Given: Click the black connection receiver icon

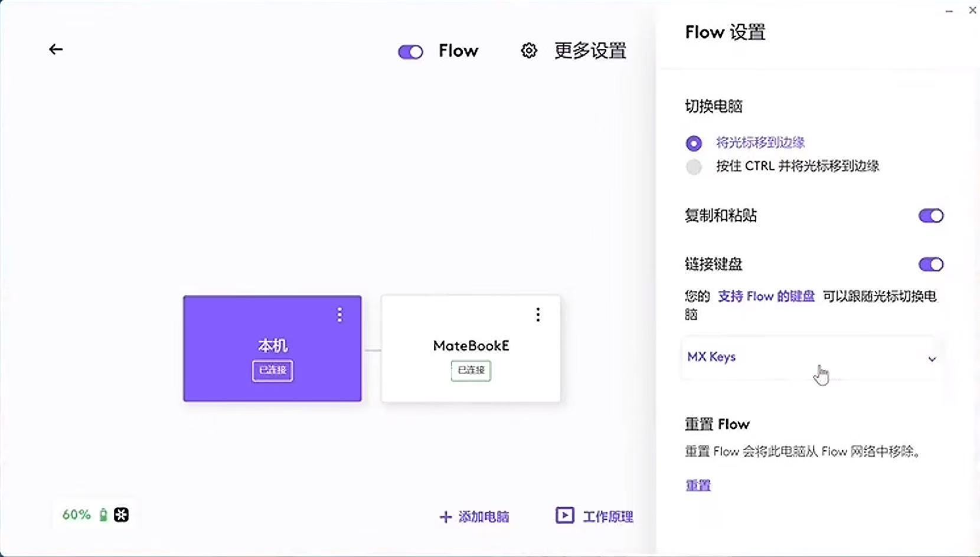Looking at the screenshot, I should click(121, 515).
